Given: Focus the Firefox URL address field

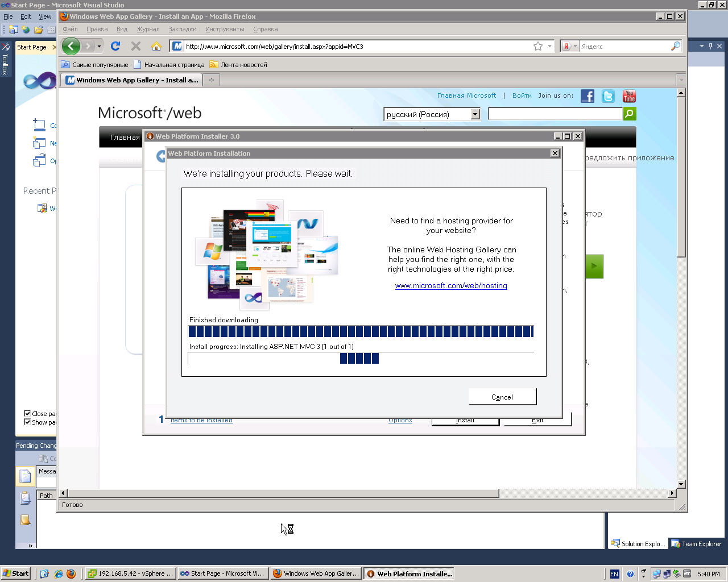Looking at the screenshot, I should 358,46.
